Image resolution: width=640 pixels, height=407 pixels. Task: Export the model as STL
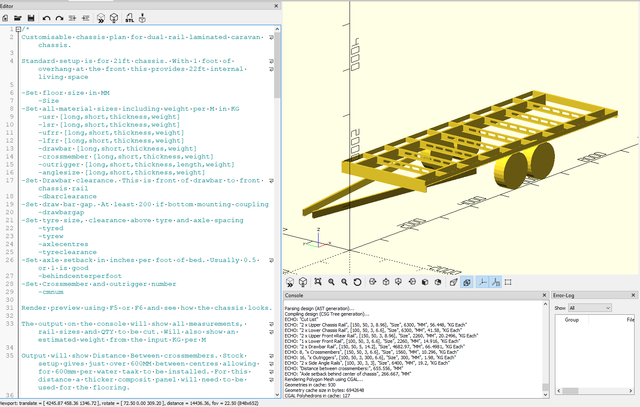pyautogui.click(x=129, y=18)
